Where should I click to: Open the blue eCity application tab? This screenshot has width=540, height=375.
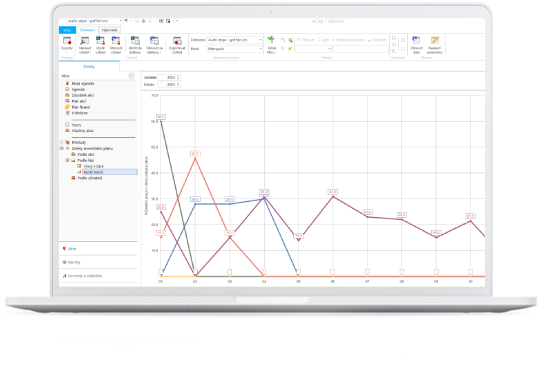point(68,30)
